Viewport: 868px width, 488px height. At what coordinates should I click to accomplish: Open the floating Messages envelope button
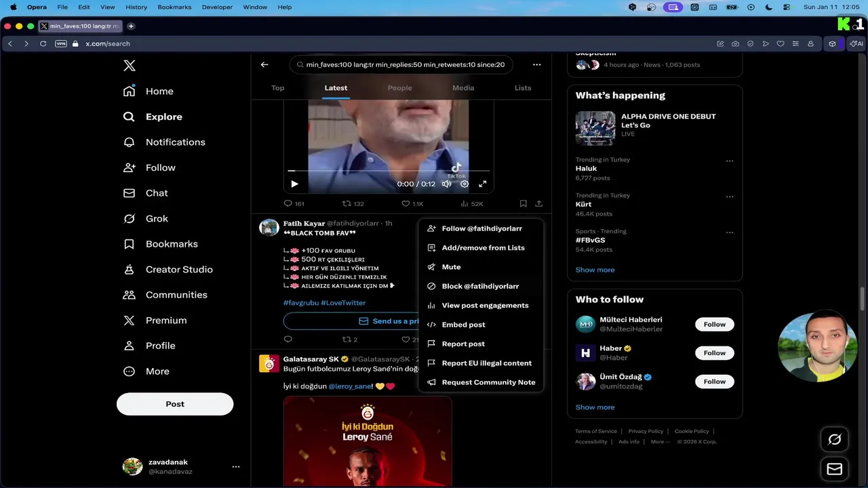835,469
